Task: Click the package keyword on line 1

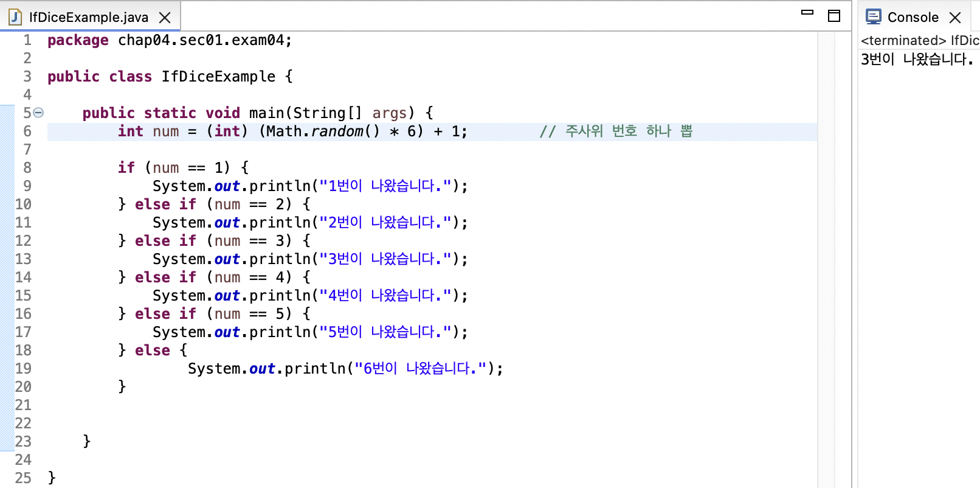Action: 78,40
